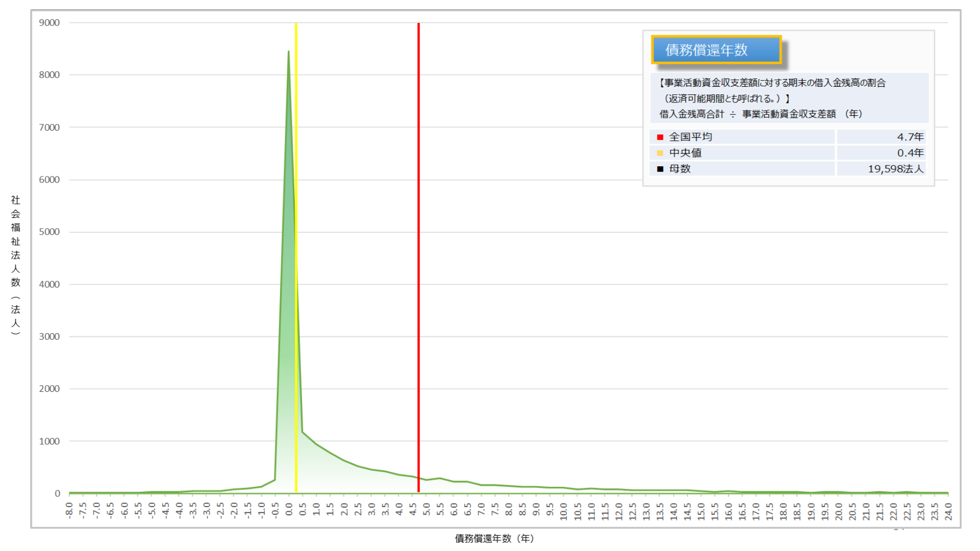Click the red square legend marker 全国平均
The image size is (980, 551).
click(x=660, y=137)
